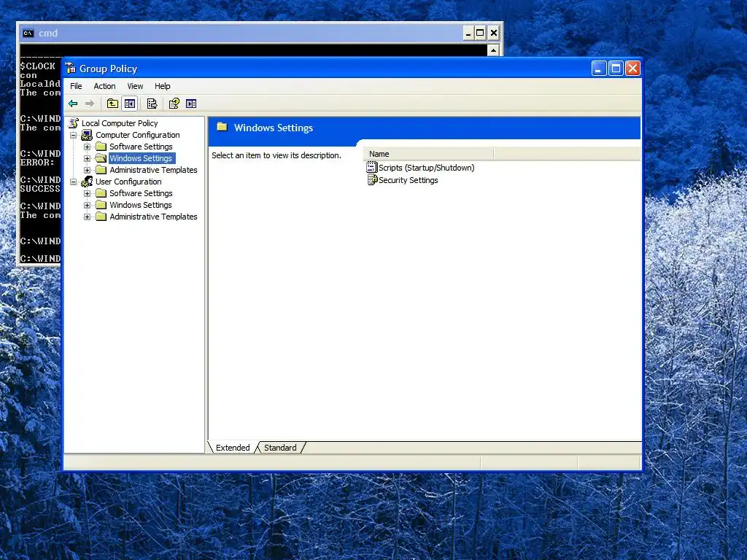Click folder icon of Windows Settings under User Configuration

[x=101, y=205]
